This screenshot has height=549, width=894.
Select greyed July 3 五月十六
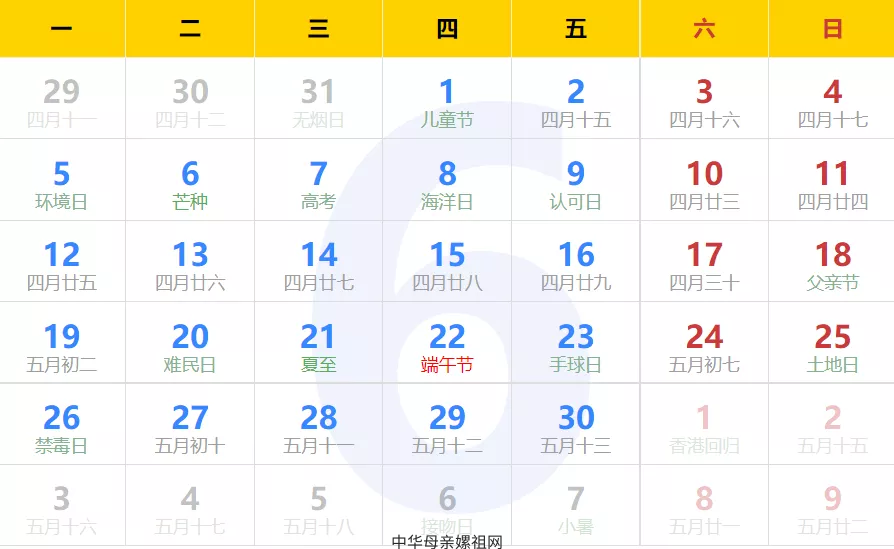62,506
